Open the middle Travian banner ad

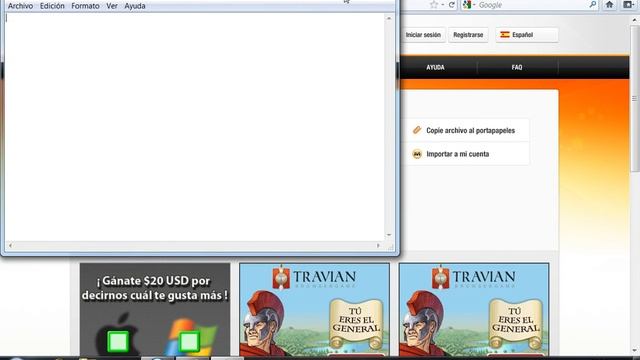[314, 309]
